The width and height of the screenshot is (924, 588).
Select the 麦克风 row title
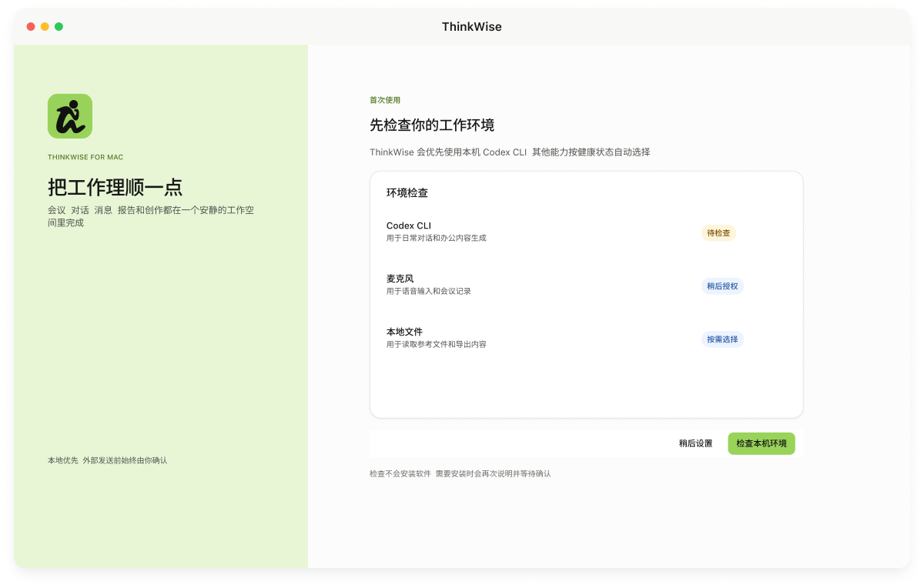(400, 279)
